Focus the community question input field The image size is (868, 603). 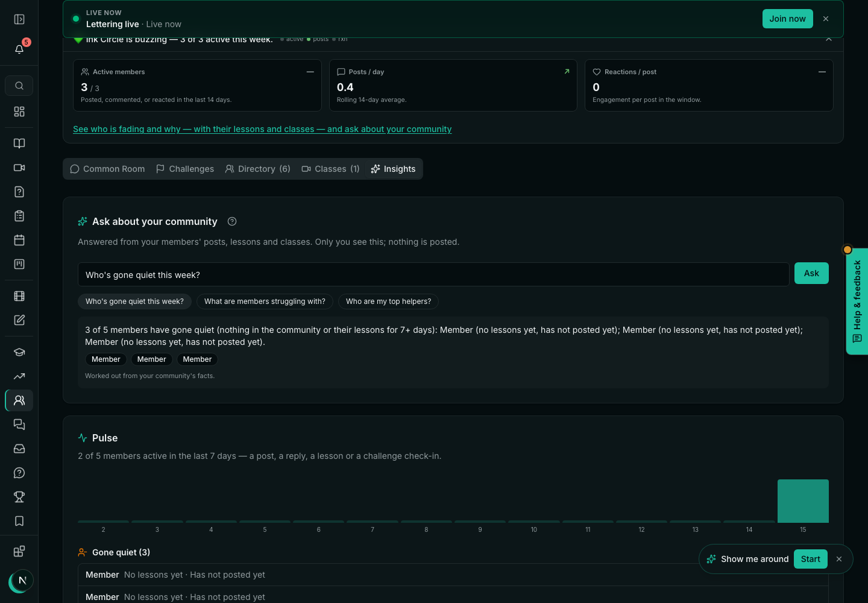433,274
